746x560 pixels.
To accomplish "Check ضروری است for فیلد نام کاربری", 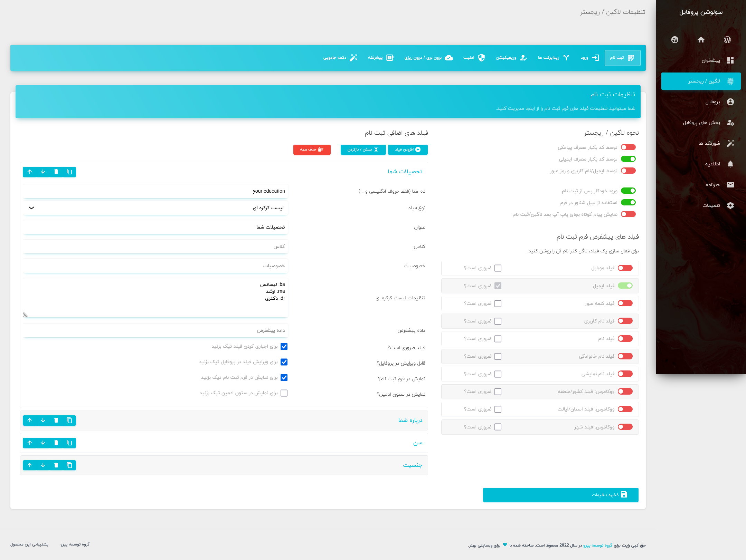I will click(498, 321).
